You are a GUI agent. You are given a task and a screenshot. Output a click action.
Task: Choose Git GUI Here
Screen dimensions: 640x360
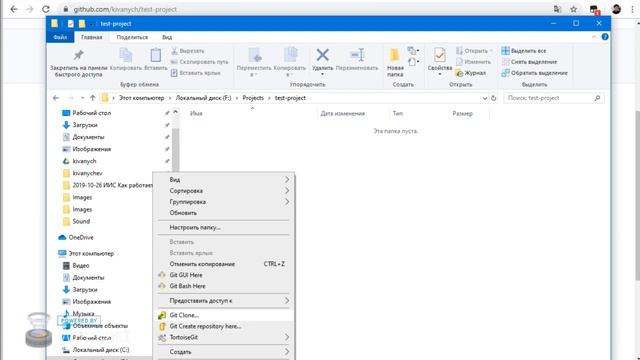224,275
